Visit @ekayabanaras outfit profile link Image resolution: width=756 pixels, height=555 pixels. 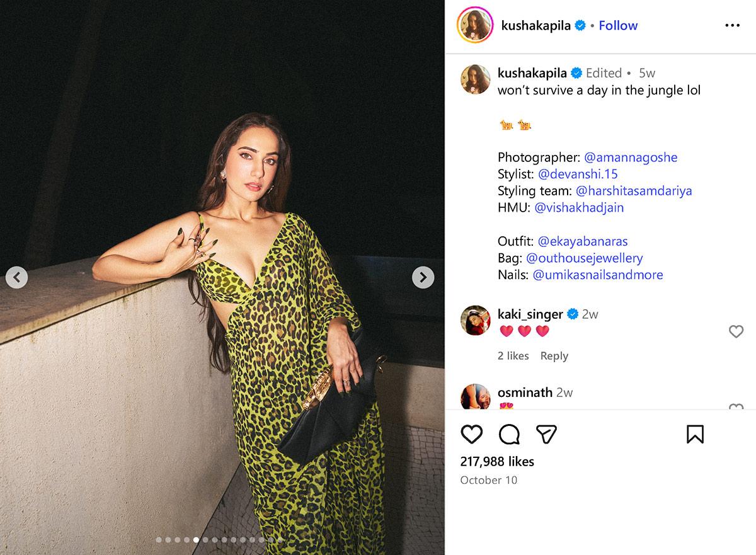[583, 241]
